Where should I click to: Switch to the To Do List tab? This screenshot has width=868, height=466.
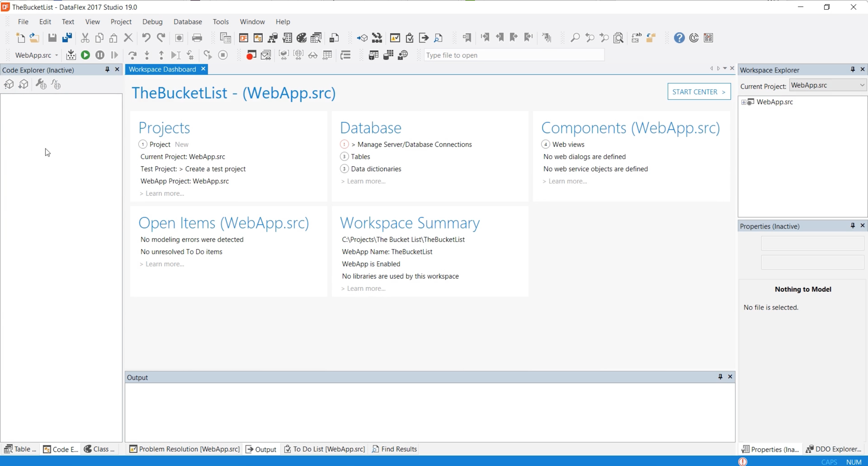(x=325, y=449)
